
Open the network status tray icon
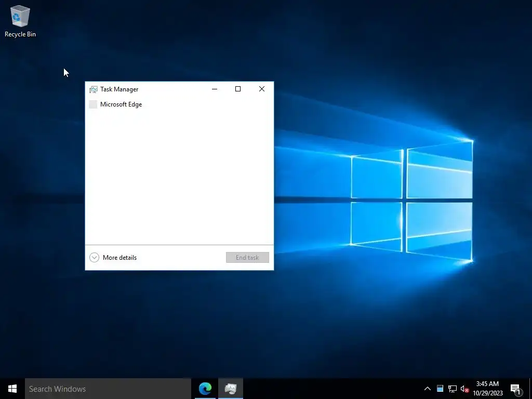click(x=453, y=389)
